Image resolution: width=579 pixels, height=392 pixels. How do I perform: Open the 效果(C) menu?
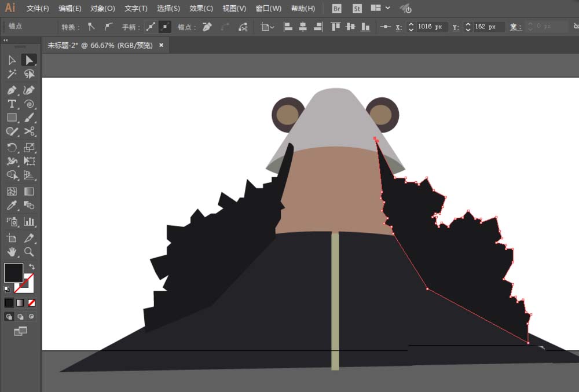(x=201, y=8)
